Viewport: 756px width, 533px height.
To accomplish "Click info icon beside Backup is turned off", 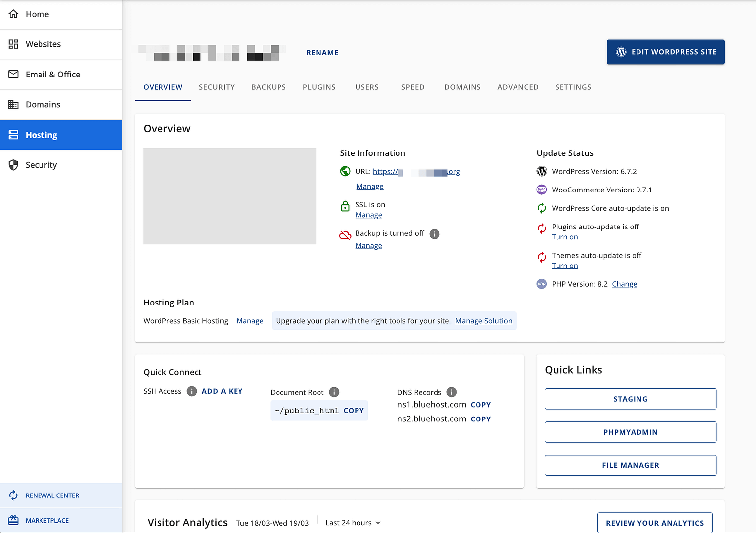I will 435,234.
